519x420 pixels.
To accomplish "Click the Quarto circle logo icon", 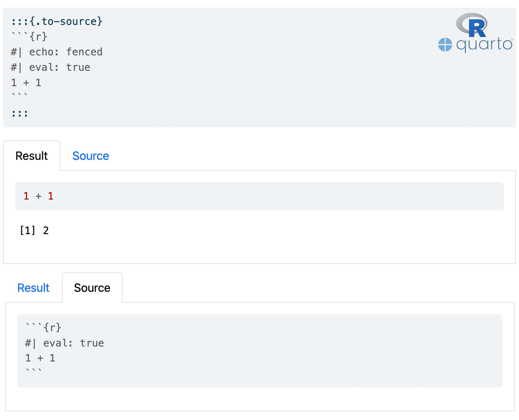I will pyautogui.click(x=445, y=45).
